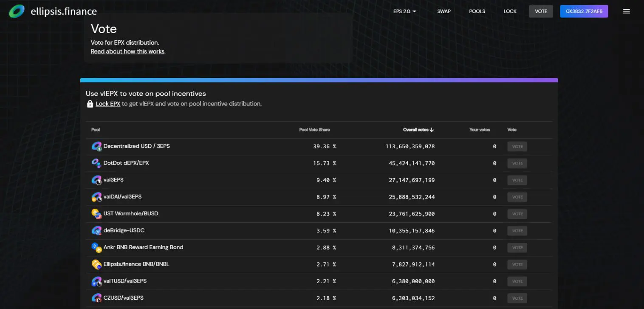Expand the EPS 2.0 dropdown
The image size is (644, 309).
pyautogui.click(x=405, y=11)
